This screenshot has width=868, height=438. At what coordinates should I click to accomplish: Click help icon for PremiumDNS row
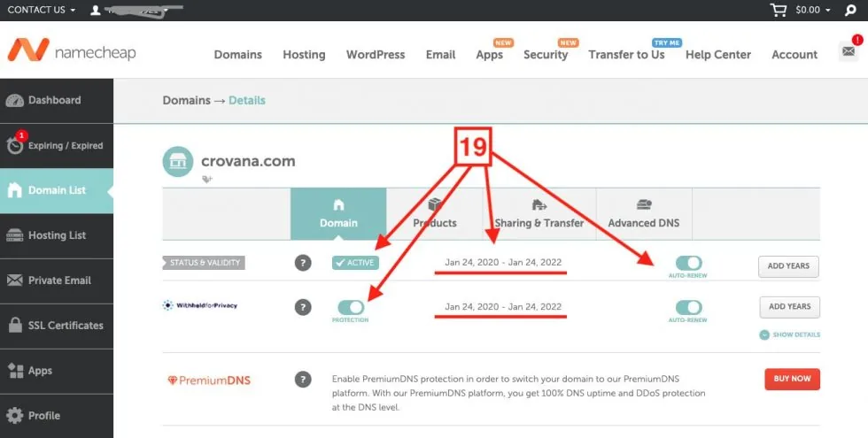click(303, 380)
